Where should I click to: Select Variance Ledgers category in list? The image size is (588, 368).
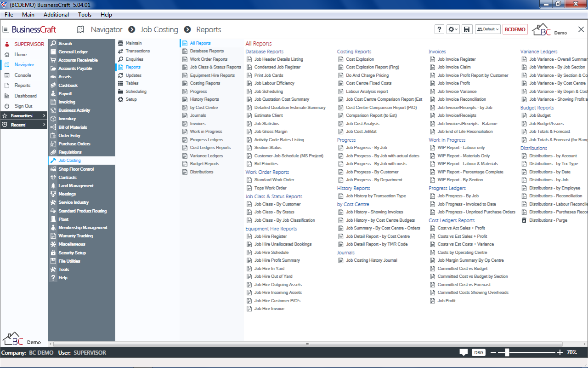coord(206,156)
